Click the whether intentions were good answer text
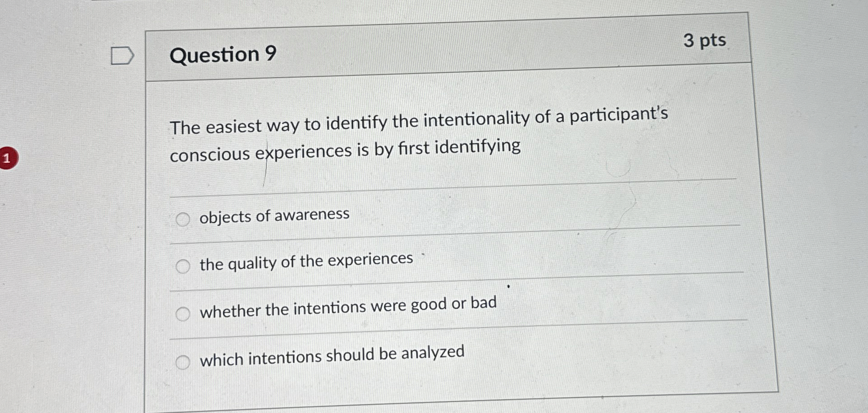This screenshot has width=868, height=413. (348, 310)
